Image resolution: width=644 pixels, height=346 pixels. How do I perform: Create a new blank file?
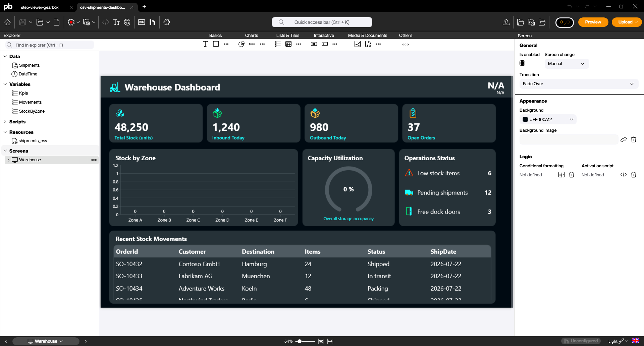(x=57, y=22)
